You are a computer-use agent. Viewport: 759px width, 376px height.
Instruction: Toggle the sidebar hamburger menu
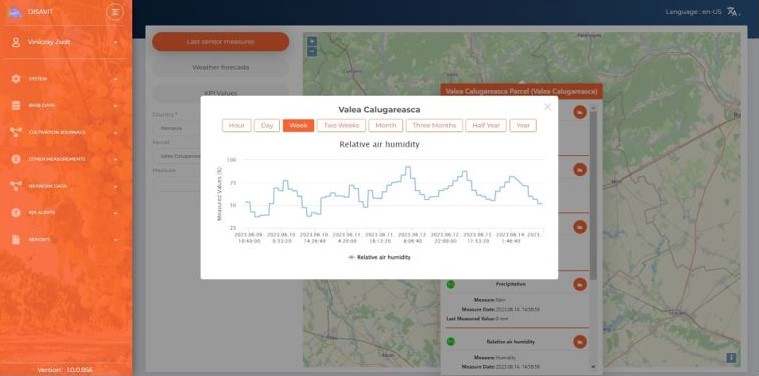pyautogui.click(x=115, y=12)
